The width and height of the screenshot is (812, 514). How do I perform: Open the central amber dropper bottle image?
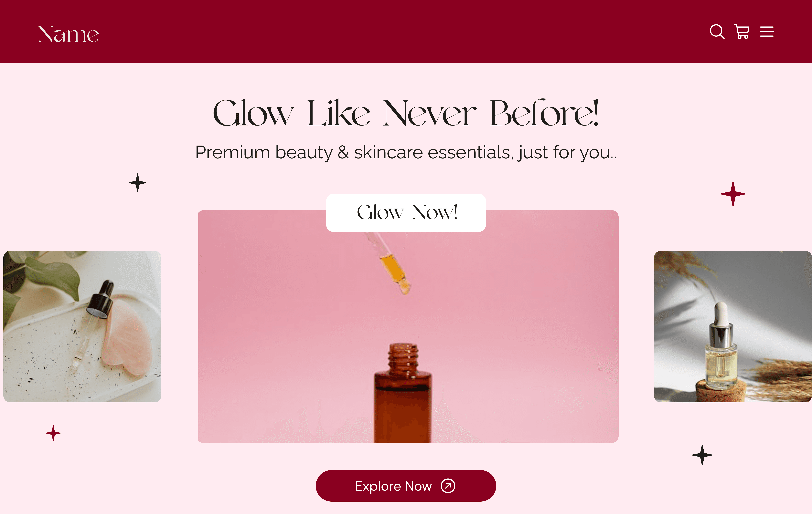tap(408, 327)
